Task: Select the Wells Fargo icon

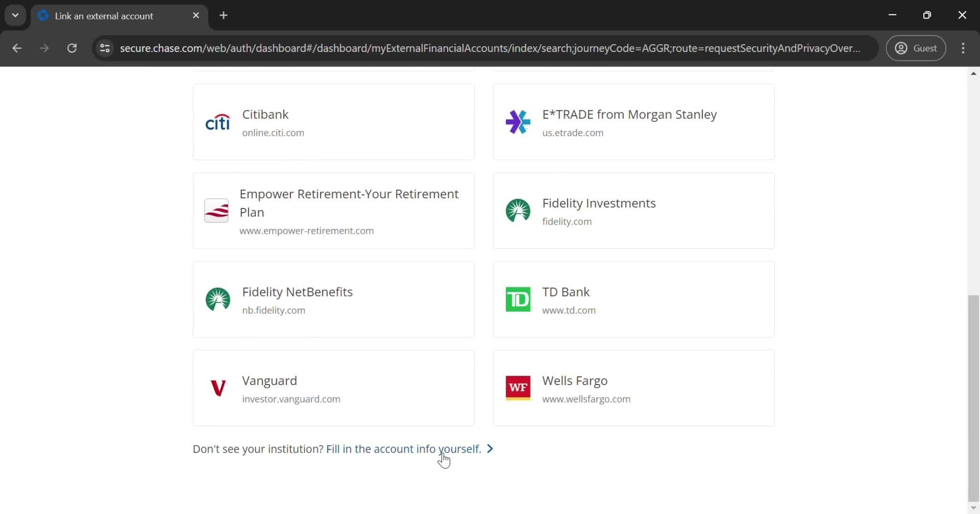Action: tap(517, 387)
